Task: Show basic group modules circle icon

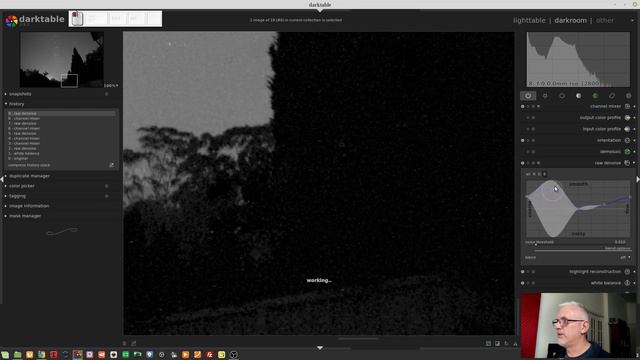Action: pos(562,96)
